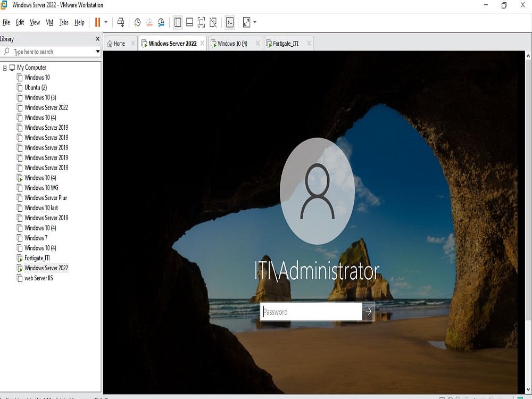The height and width of the screenshot is (399, 532).
Task: Open the pause button dropdown arrow
Action: pyautogui.click(x=105, y=22)
